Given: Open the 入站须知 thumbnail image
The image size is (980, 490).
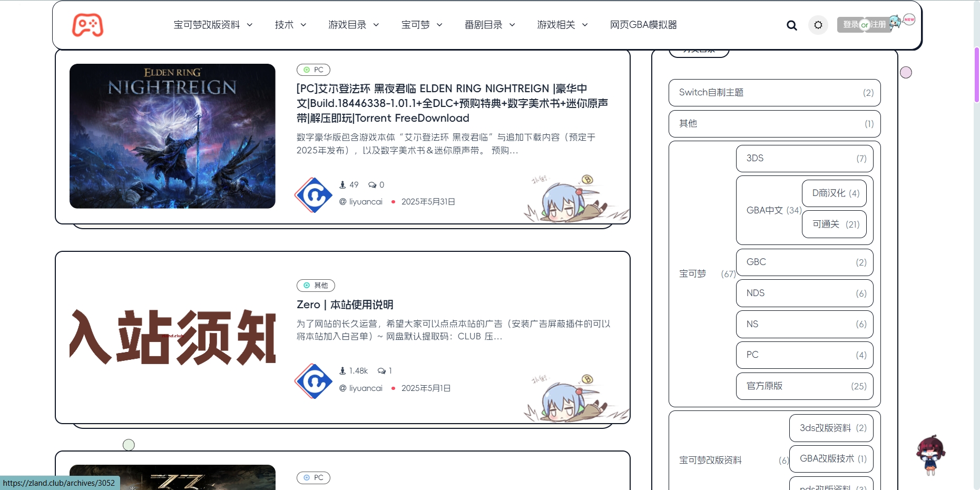Looking at the screenshot, I should point(172,337).
